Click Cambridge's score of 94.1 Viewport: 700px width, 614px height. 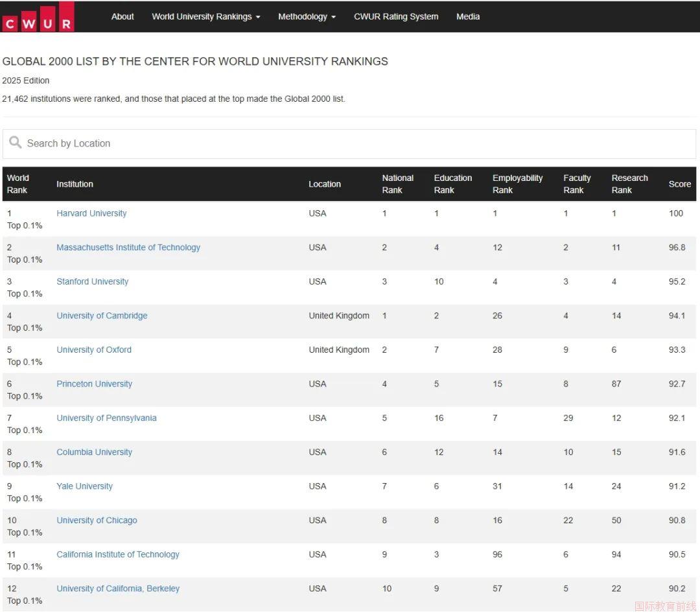[x=677, y=316]
